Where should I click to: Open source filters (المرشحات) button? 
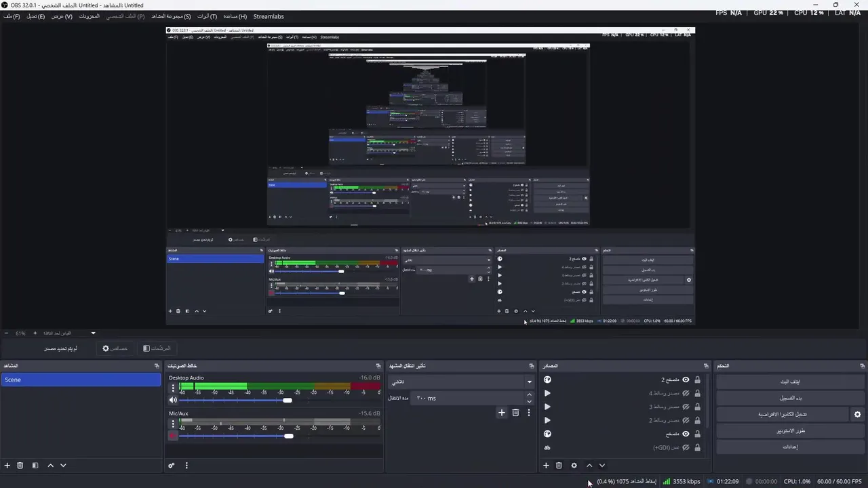(157, 348)
